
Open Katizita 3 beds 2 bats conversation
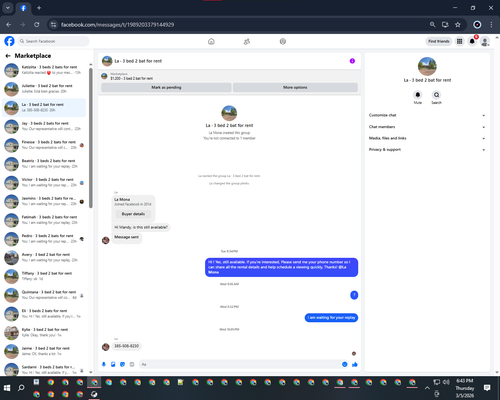coord(44,70)
